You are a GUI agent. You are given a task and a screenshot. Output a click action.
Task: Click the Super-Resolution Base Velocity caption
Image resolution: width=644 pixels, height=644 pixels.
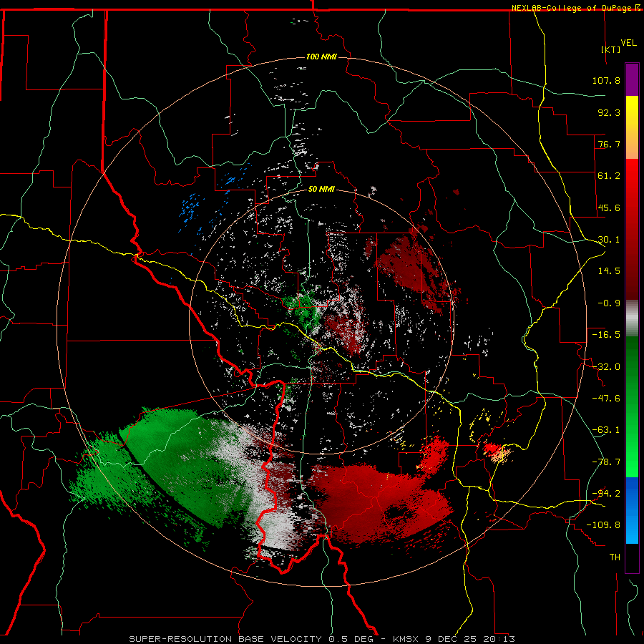point(321,639)
